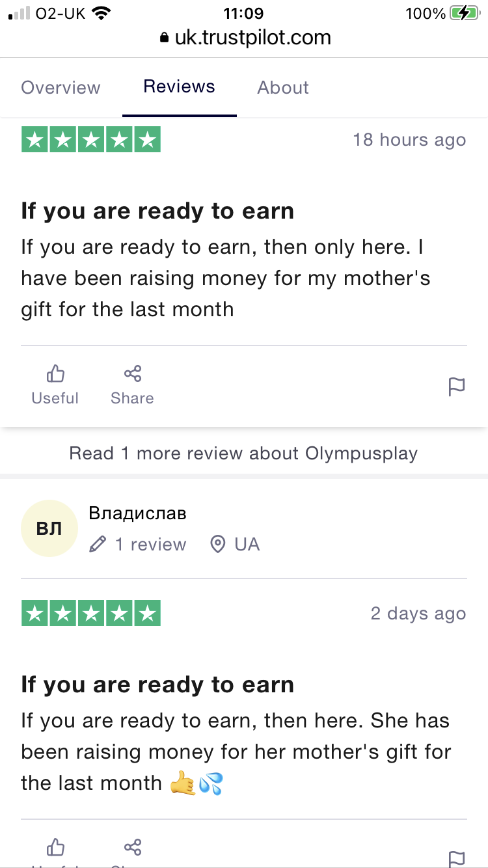Flag the second review by Владислав
This screenshot has height=868, width=488.
coord(457,858)
